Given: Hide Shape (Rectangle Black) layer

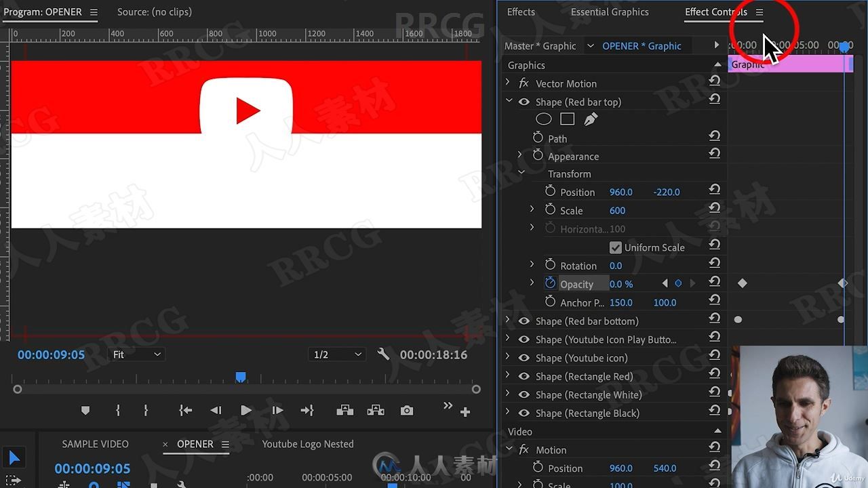Looking at the screenshot, I should tap(524, 413).
